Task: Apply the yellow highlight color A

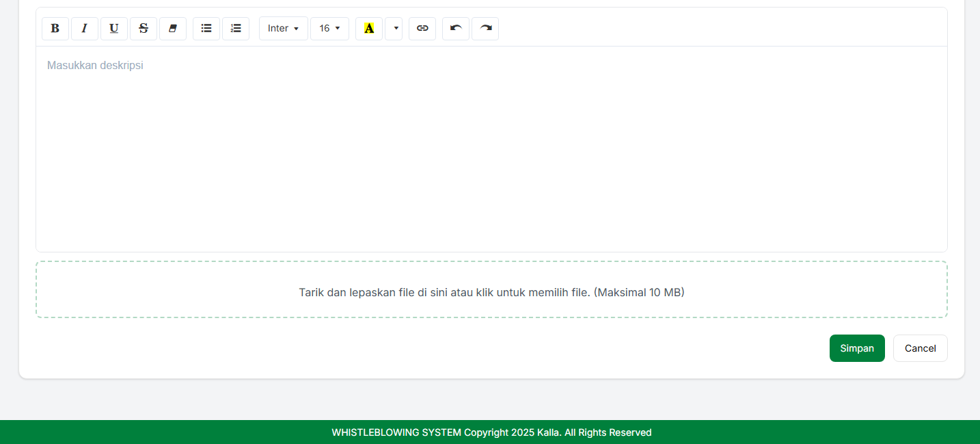Action: point(369,29)
